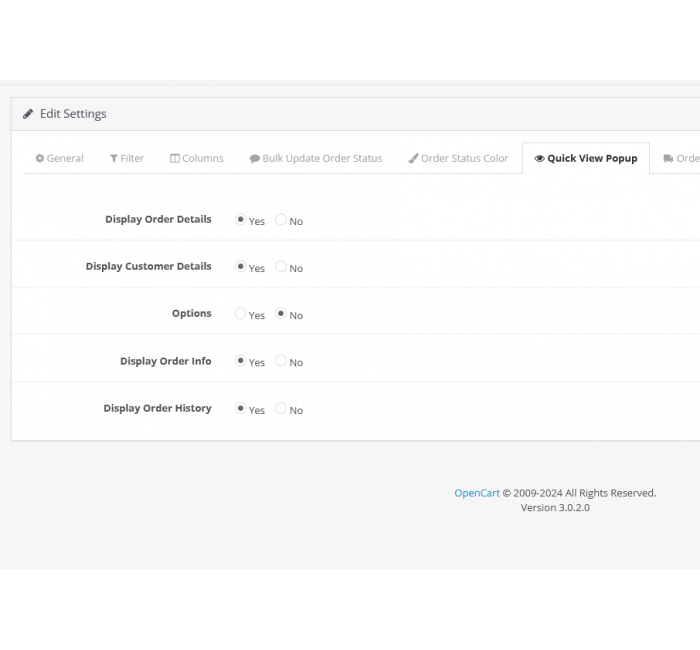Set Display Order Info to Yes
The height and width of the screenshot is (650, 700).
[241, 361]
